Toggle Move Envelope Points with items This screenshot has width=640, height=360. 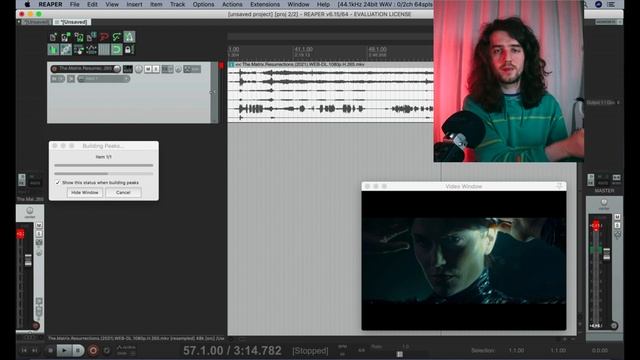pyautogui.click(x=91, y=50)
